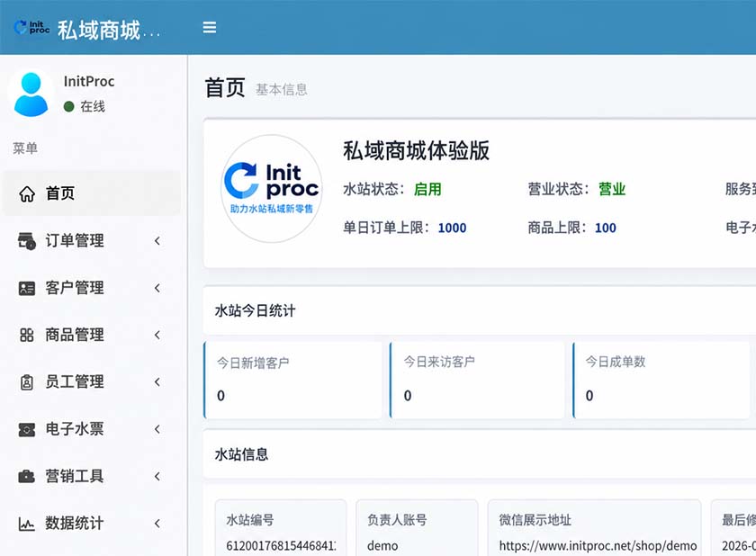Open the 员工管理 menu item
Viewport: 756px width, 556px height.
[x=92, y=382]
